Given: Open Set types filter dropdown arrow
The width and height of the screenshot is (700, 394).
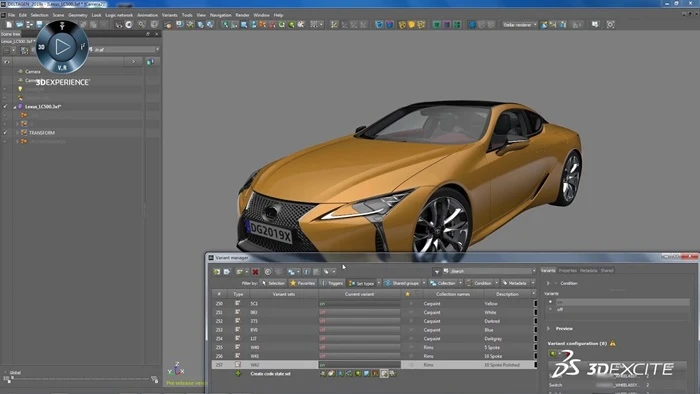Looking at the screenshot, I should pos(379,283).
